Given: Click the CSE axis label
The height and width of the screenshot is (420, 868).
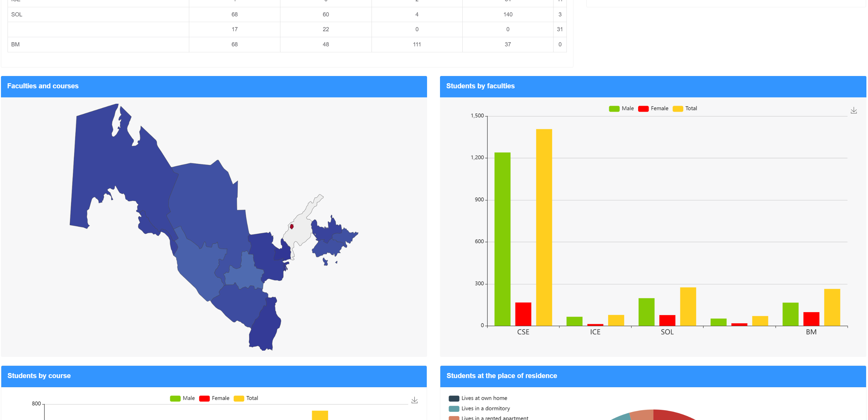Looking at the screenshot, I should (523, 332).
